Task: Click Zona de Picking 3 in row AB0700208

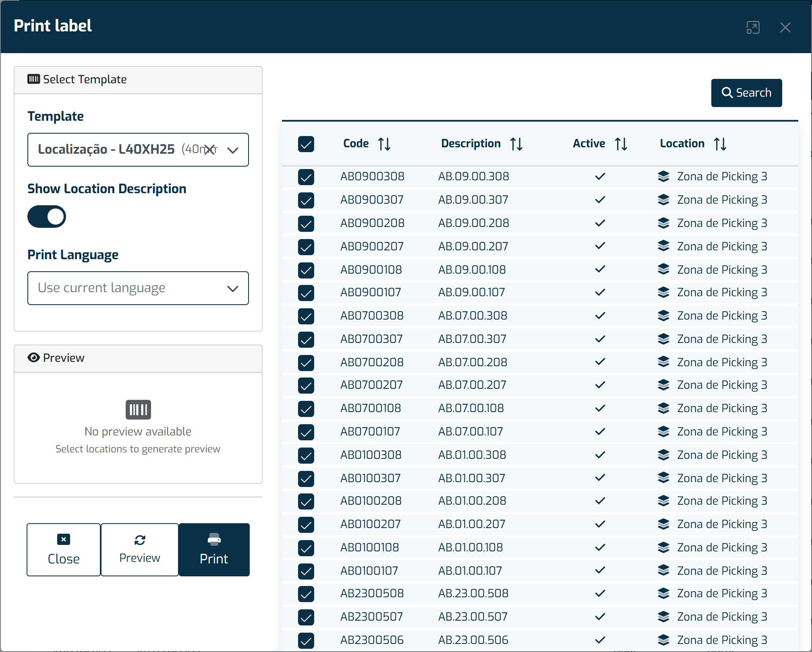Action: pyautogui.click(x=722, y=362)
